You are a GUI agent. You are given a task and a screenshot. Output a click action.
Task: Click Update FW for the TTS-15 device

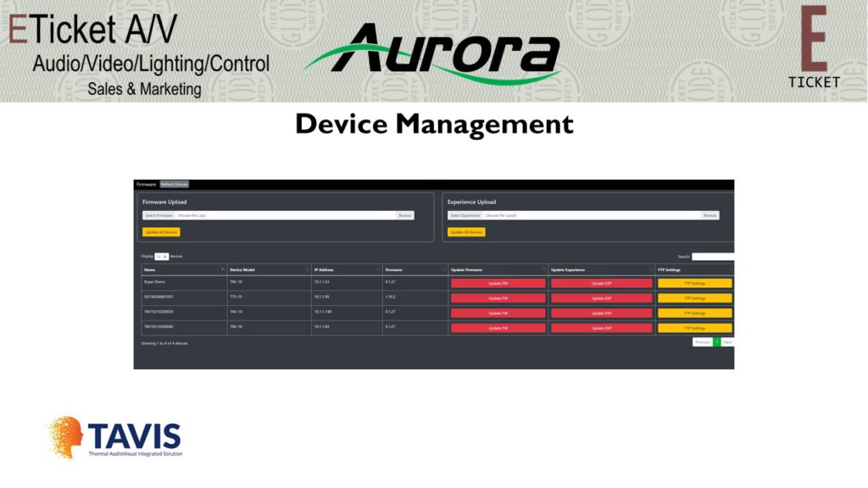498,298
